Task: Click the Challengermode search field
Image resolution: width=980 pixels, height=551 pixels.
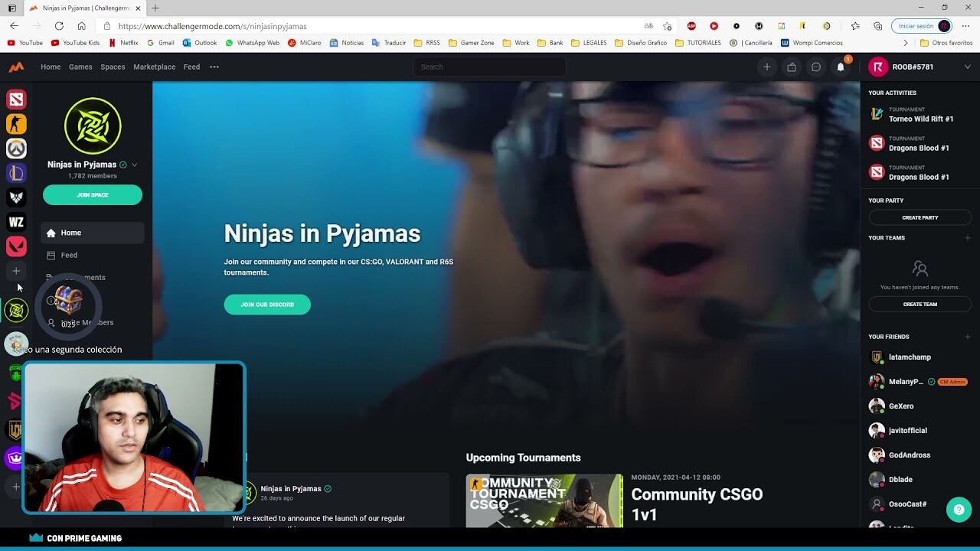Action: pos(490,67)
